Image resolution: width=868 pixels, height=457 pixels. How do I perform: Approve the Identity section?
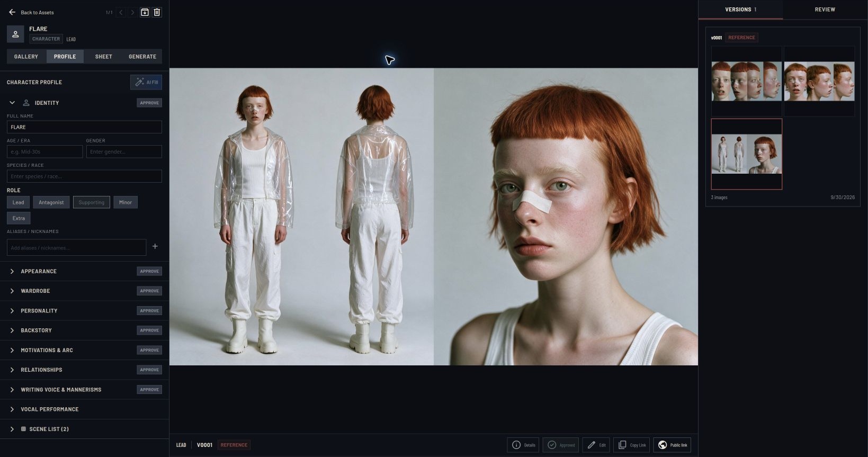[149, 103]
